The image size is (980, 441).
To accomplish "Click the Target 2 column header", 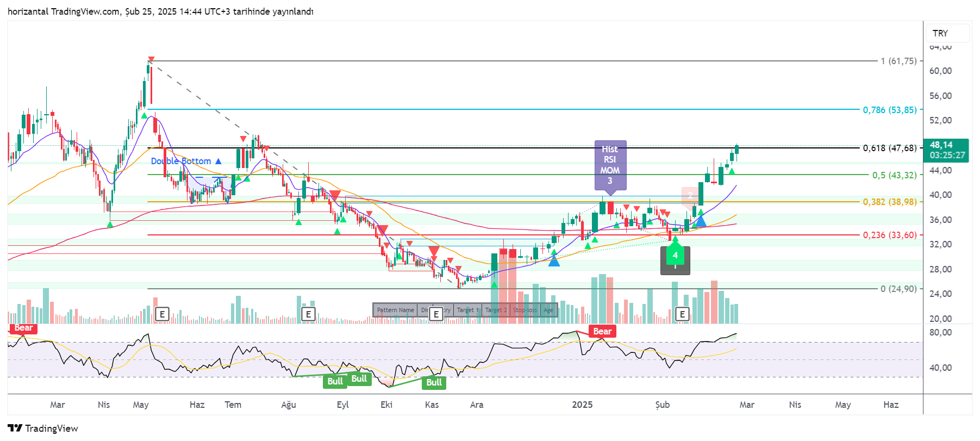I will (496, 310).
